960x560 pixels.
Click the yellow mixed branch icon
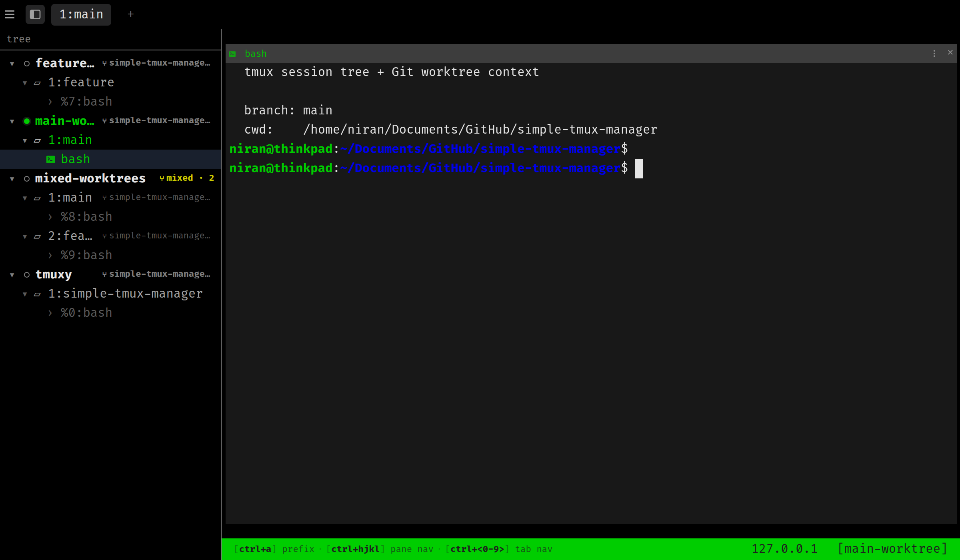[x=162, y=178]
